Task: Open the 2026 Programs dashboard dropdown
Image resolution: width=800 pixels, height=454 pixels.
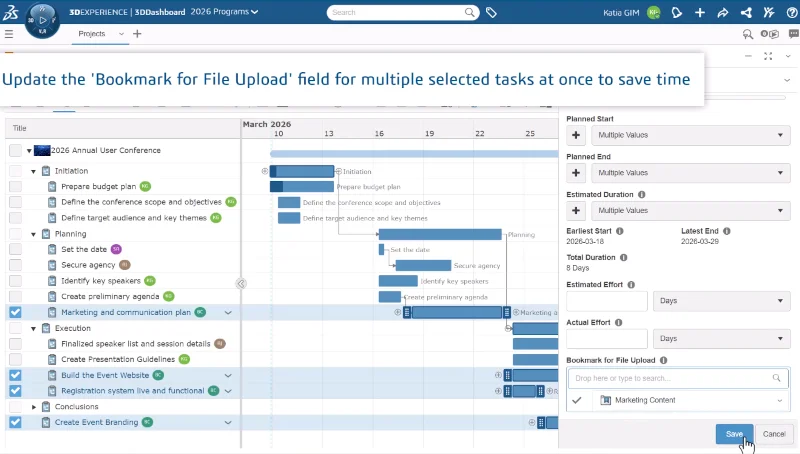Action: [224, 12]
